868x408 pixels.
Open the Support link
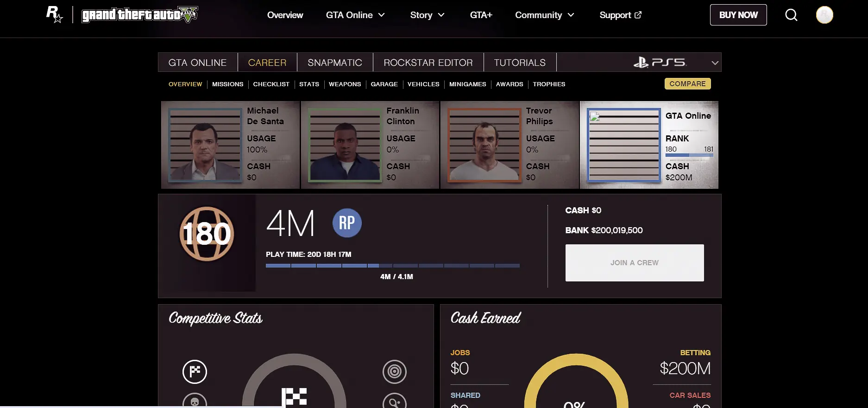(x=620, y=15)
